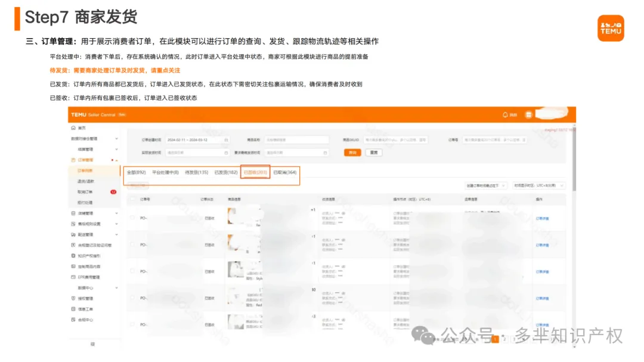The image size is (644, 362).
Task: Click the 店铺管理 store icon in sidebar
Action: (73, 214)
